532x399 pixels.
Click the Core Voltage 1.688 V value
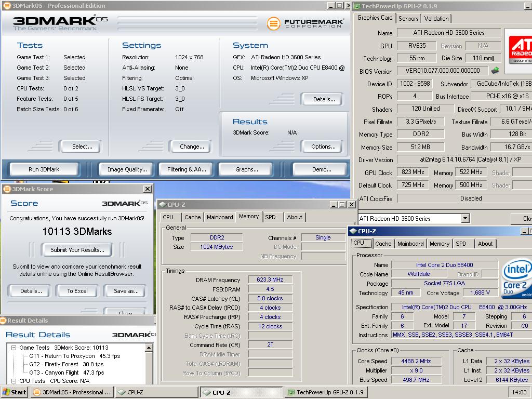click(480, 292)
